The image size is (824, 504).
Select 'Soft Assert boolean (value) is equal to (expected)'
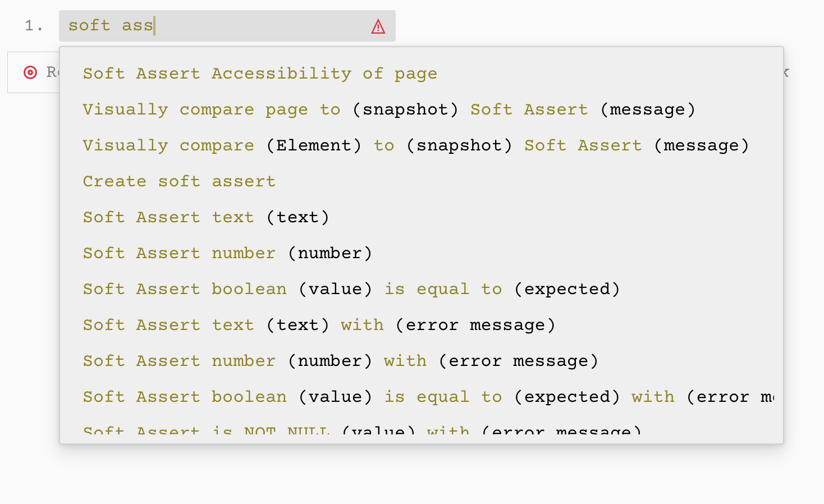pos(351,289)
